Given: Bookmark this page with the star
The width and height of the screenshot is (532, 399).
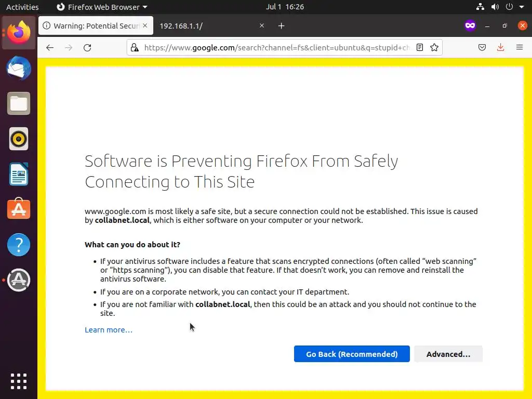Looking at the screenshot, I should (x=434, y=48).
